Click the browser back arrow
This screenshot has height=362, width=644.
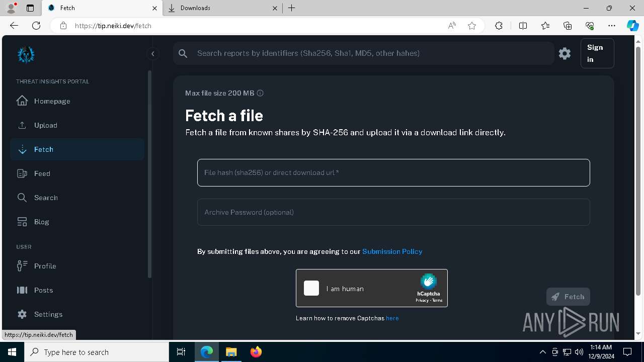(x=14, y=26)
